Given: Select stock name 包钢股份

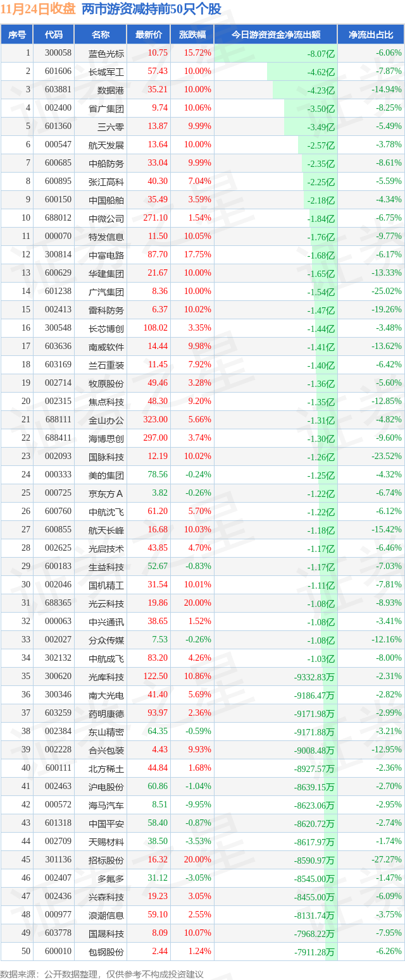Looking at the screenshot, I should pyautogui.click(x=106, y=952).
